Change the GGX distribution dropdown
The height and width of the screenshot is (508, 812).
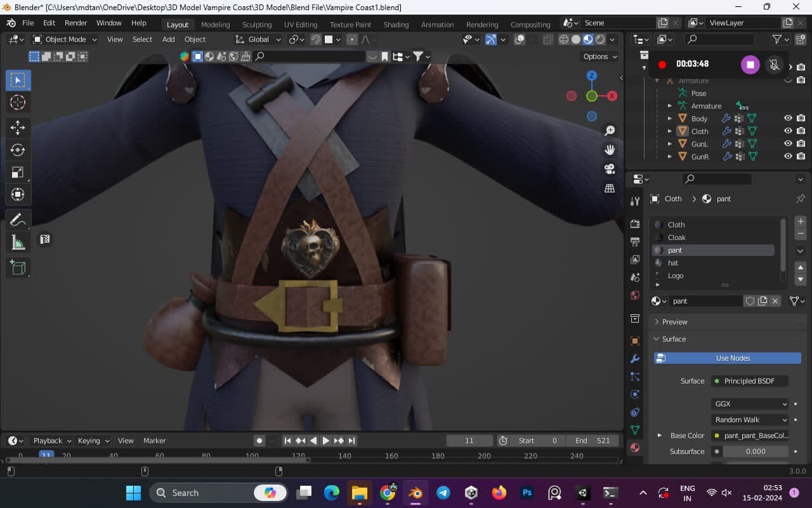click(x=750, y=403)
